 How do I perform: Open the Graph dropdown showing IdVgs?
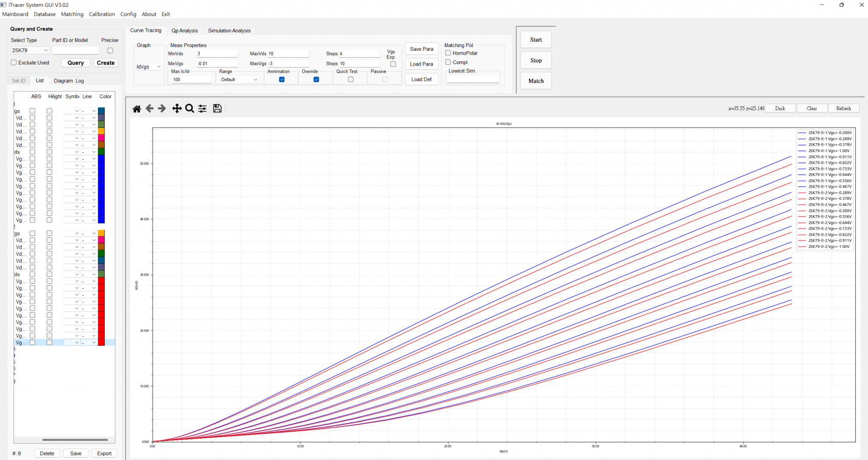click(149, 67)
